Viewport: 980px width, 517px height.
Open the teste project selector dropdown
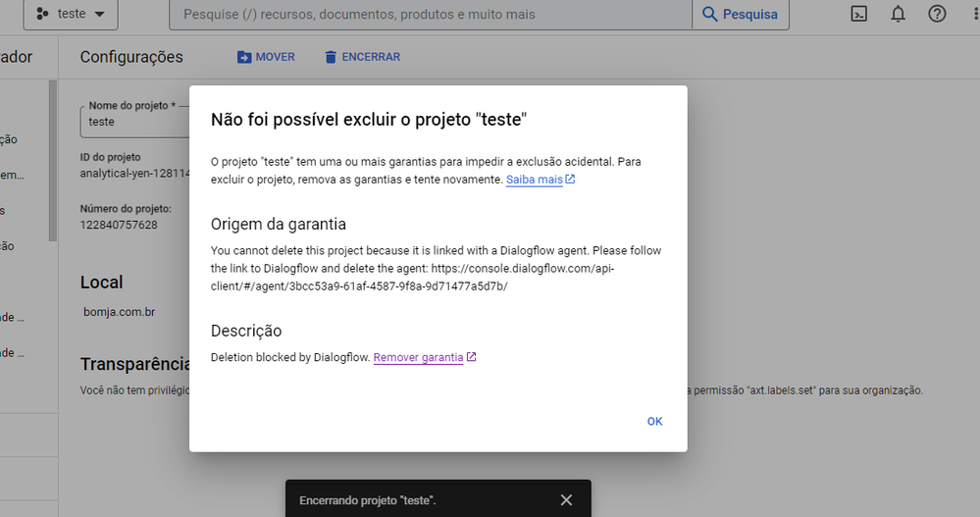pyautogui.click(x=71, y=14)
